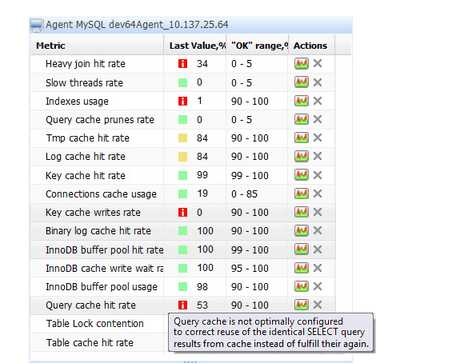Viewport: 457px width, 364px height.
Task: Remove the Indexes usage metric
Action: tap(318, 101)
